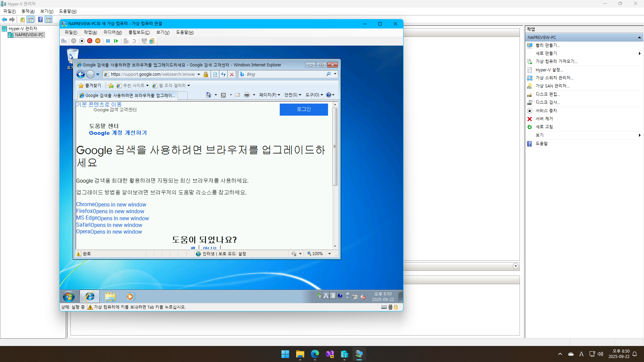Open the 도구(O) command dropdown
This screenshot has height=362, width=644.
click(314, 95)
